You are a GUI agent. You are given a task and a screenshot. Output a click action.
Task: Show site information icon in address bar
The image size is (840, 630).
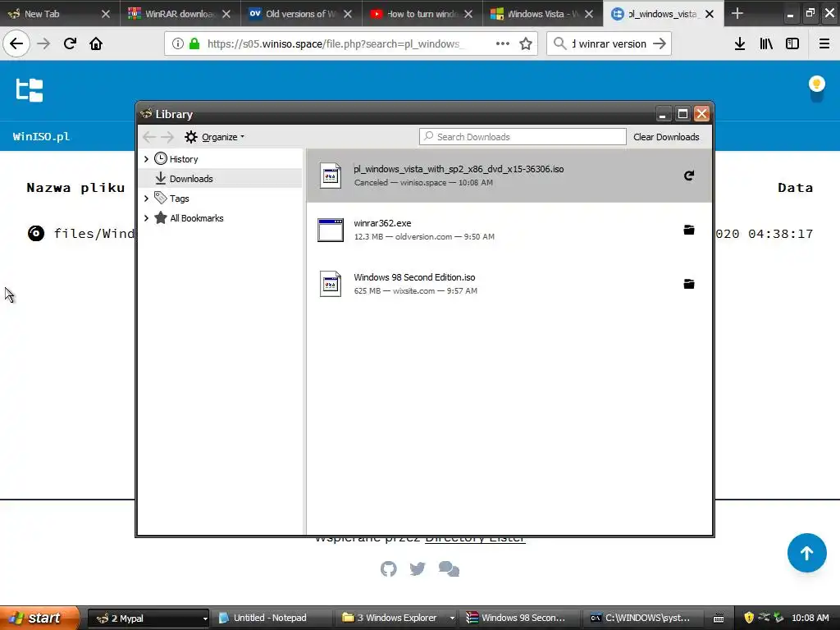pos(177,43)
